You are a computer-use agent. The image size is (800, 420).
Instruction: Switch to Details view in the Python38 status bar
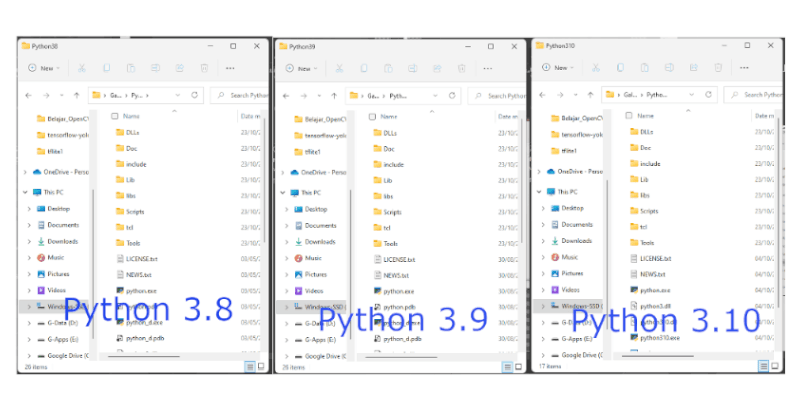click(x=250, y=366)
